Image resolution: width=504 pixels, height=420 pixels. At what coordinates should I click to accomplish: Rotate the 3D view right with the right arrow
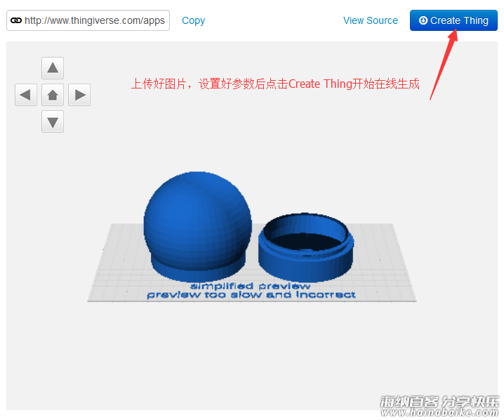[79, 95]
